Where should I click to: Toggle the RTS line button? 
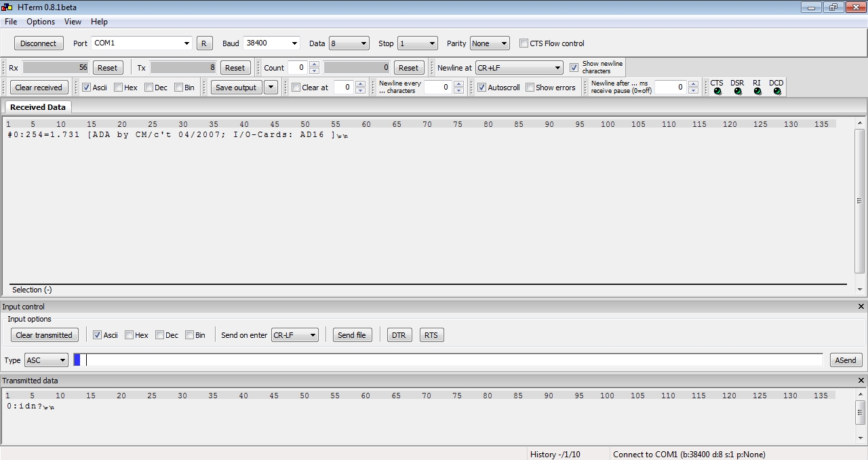[x=431, y=335]
